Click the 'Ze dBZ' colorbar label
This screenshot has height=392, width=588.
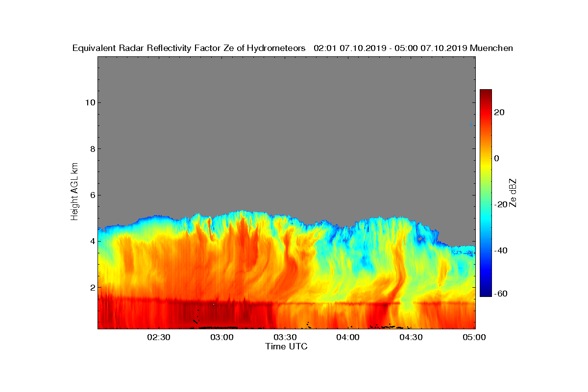[x=513, y=193]
